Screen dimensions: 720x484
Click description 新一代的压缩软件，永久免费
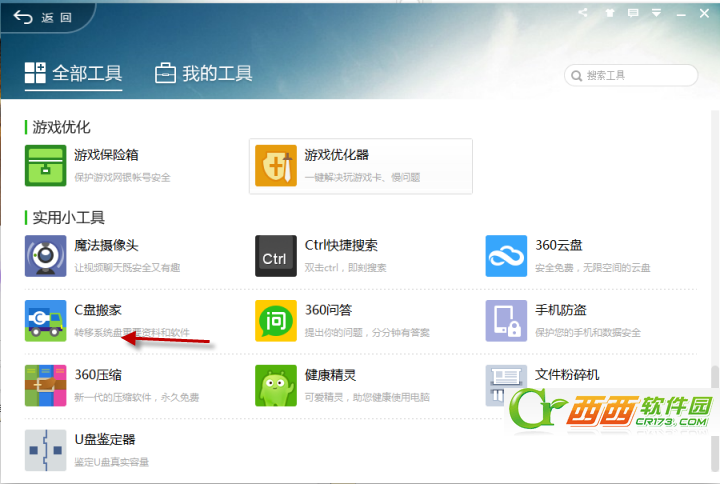tap(137, 397)
